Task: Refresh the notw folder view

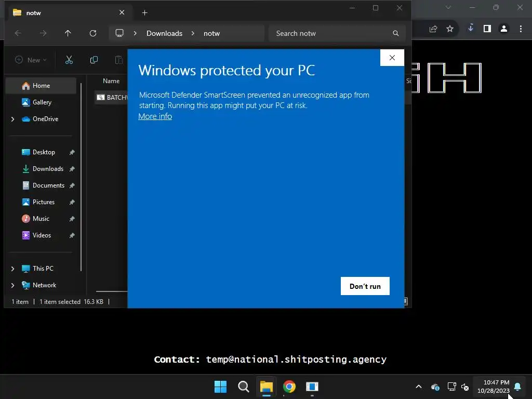Action: coord(93,33)
